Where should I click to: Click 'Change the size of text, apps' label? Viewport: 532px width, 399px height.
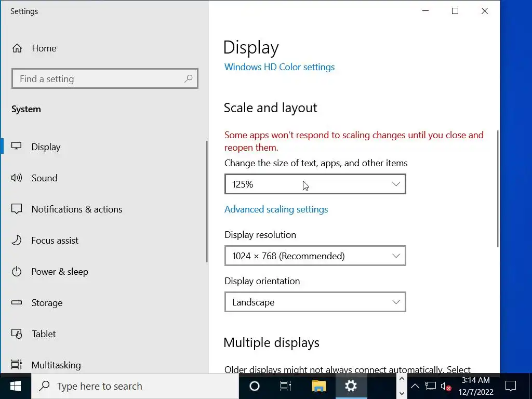tap(316, 163)
